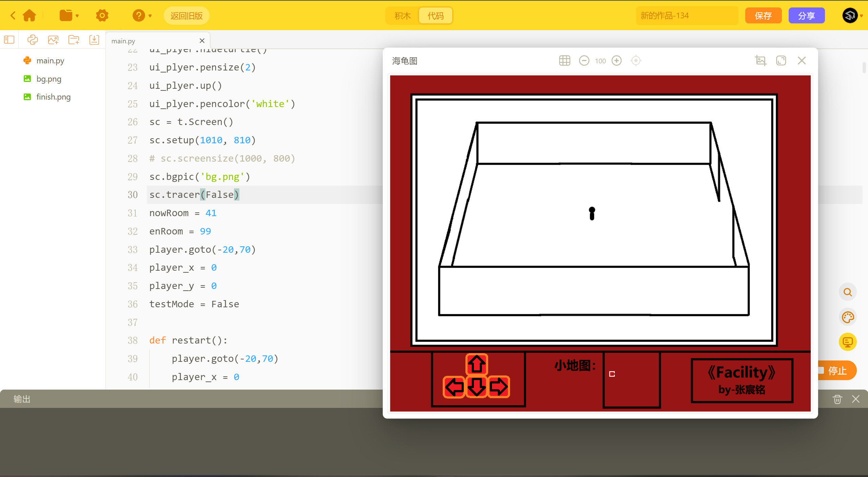Click the left arrow game control
The image size is (868, 477).
(454, 387)
